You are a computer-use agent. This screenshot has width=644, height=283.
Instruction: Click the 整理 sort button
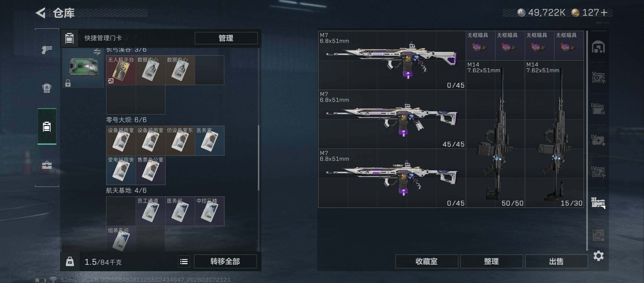coord(491,261)
